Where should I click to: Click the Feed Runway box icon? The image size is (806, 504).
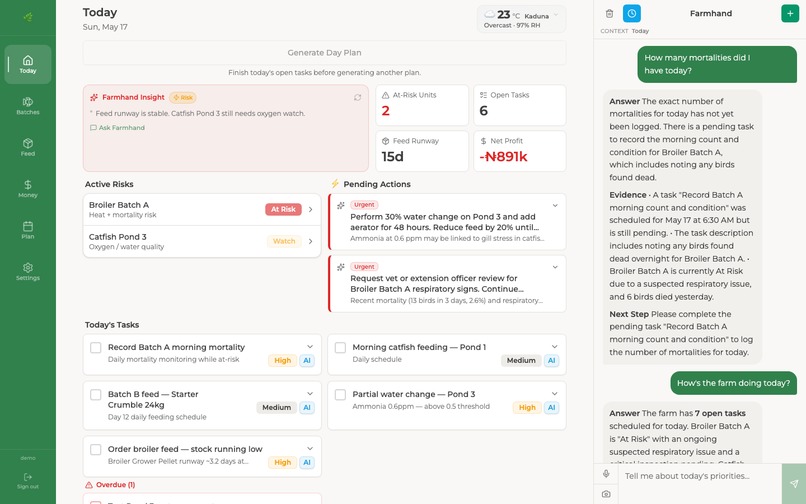pos(386,141)
